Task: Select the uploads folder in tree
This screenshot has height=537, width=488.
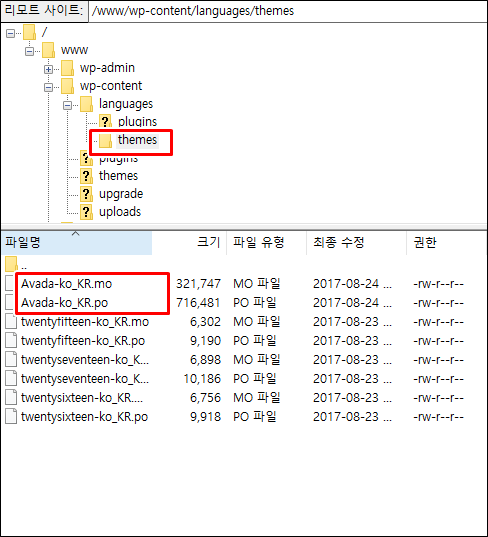Action: pos(120,212)
